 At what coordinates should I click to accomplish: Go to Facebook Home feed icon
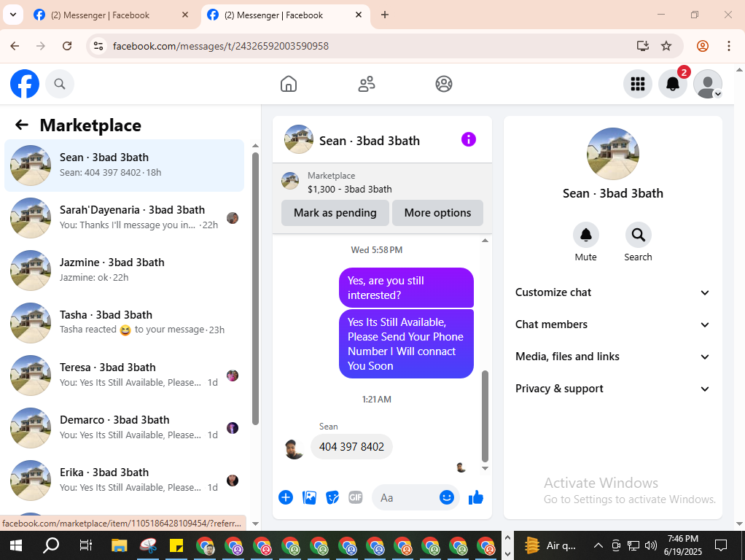pos(289,84)
